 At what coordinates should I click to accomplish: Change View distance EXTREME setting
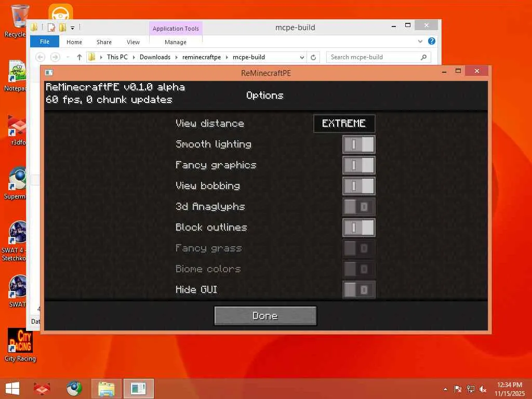344,124
